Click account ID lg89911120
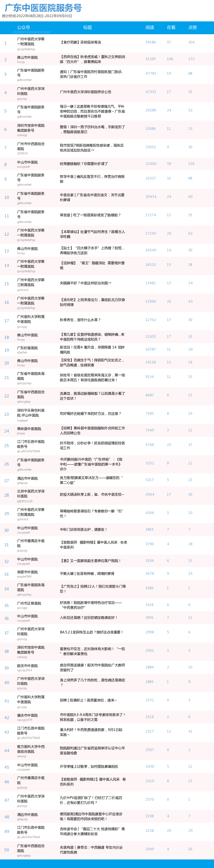The width and height of the screenshot is (214, 868). [25, 501]
